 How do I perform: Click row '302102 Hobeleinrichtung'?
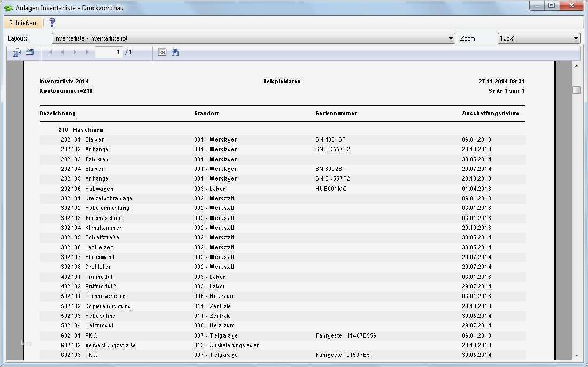[282, 208]
